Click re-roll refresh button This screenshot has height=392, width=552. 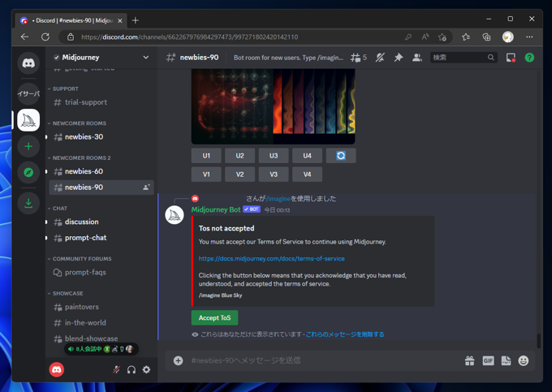[341, 156]
